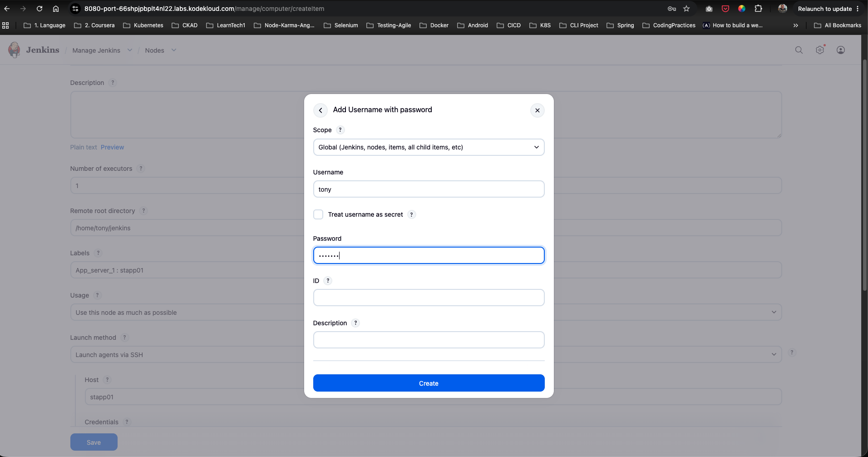Open the Scope dropdown
This screenshot has height=457, width=868.
(x=429, y=147)
